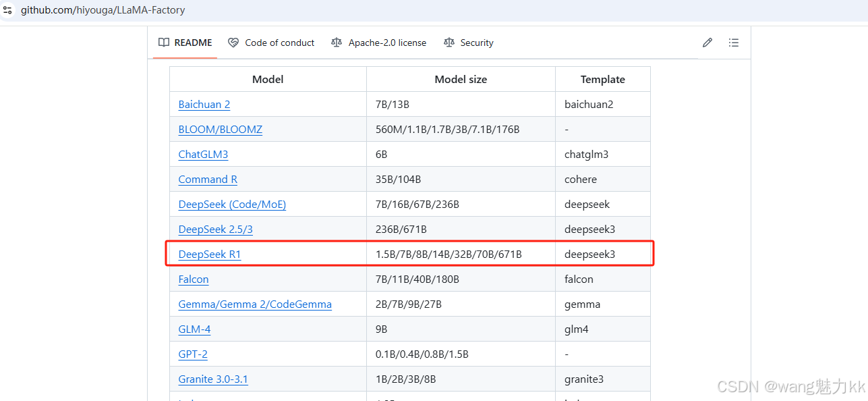Click the deepseek template cell

tap(603, 205)
